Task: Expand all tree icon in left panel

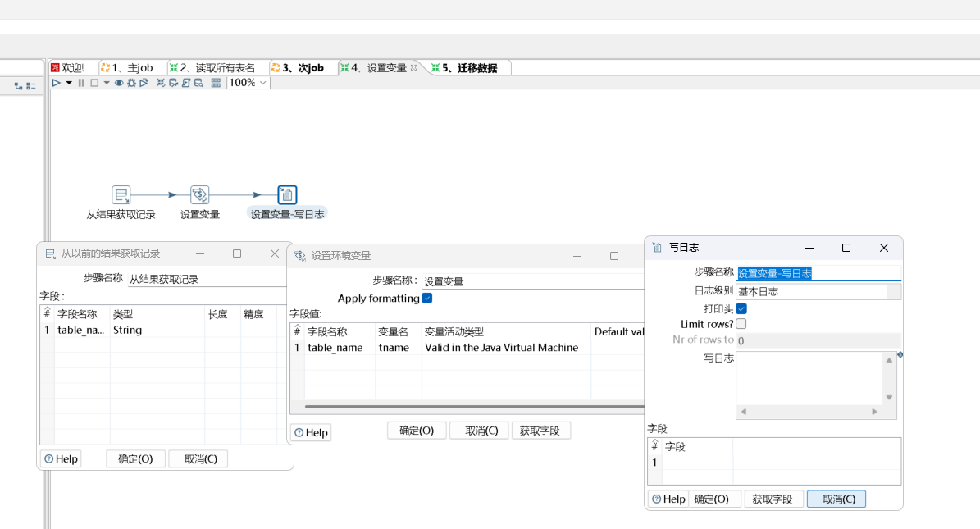Action: pyautogui.click(x=18, y=86)
